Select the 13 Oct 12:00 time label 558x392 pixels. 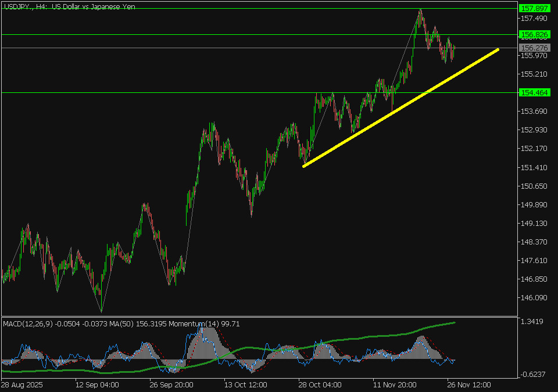coord(245,385)
